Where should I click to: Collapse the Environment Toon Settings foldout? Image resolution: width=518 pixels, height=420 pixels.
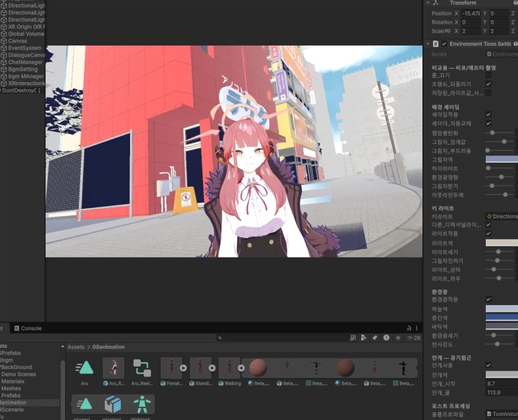(428, 44)
